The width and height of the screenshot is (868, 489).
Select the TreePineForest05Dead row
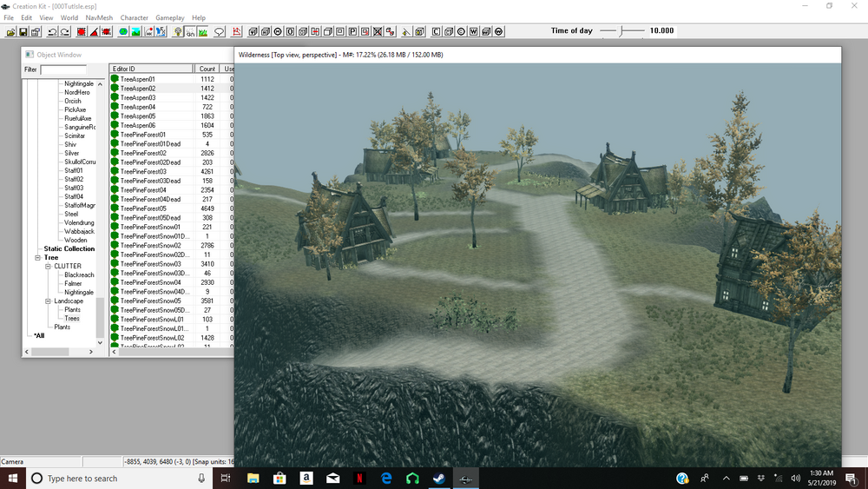(172, 218)
